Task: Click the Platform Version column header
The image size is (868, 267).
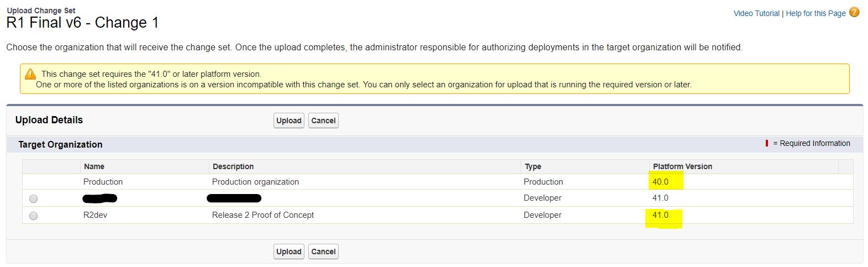Action: 682,166
